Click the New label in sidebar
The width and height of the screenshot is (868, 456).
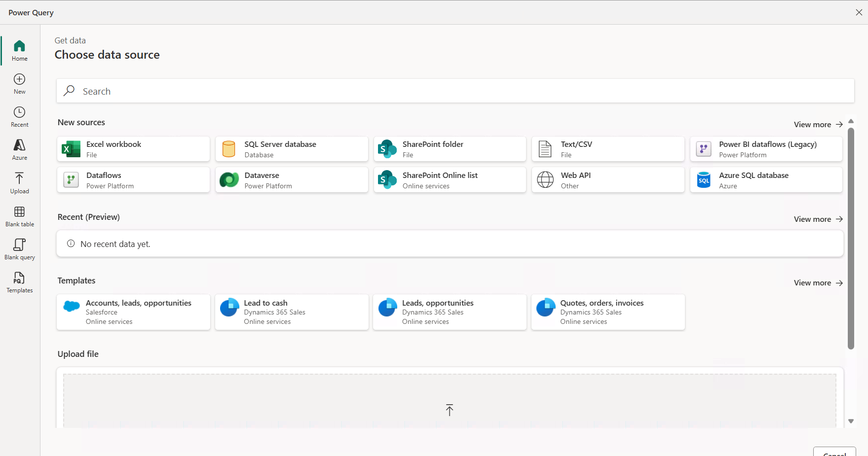point(20,92)
